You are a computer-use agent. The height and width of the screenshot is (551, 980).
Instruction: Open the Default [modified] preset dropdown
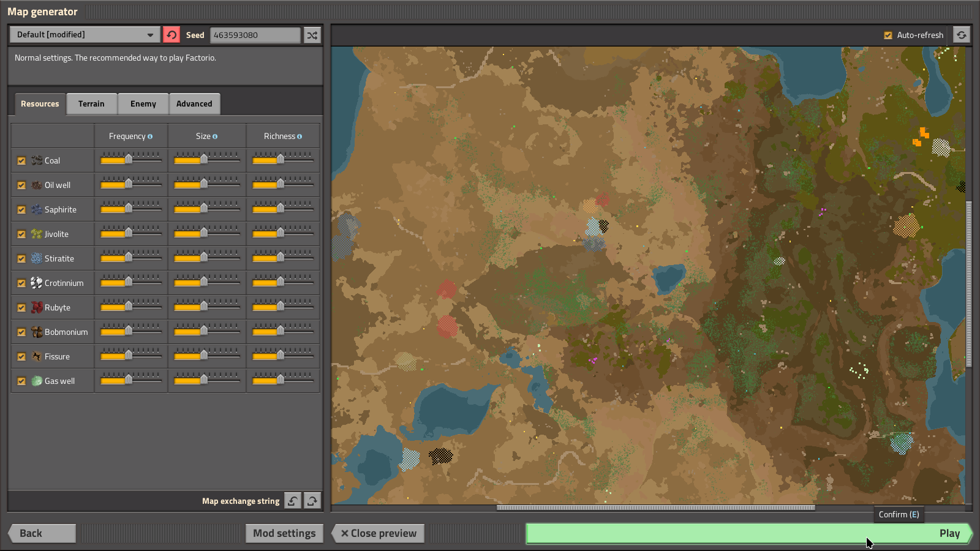tap(84, 35)
